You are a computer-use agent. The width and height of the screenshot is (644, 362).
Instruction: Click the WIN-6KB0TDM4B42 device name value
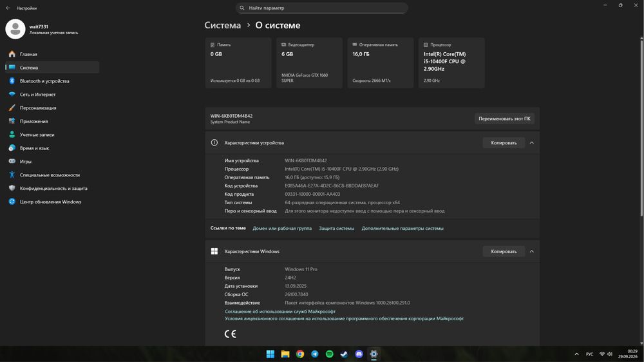[306, 160]
